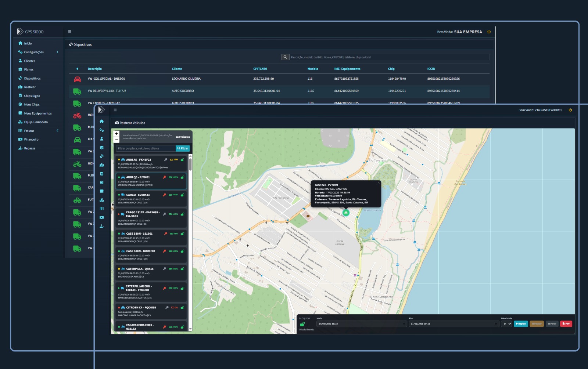Image resolution: width=588 pixels, height=369 pixels.
Task: Open Rastrear in the back window sidebar
Action: tap(27, 87)
